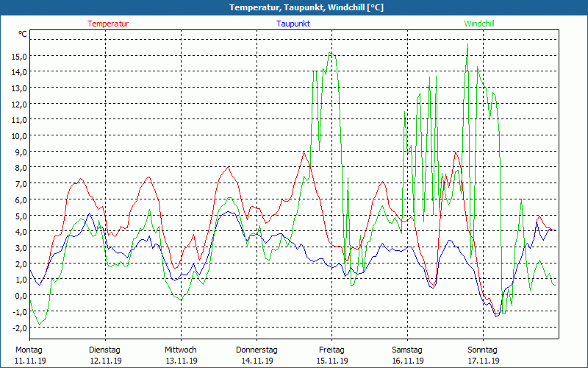
Task: Click the 'Mittwoch' day label
Action: pyautogui.click(x=181, y=350)
